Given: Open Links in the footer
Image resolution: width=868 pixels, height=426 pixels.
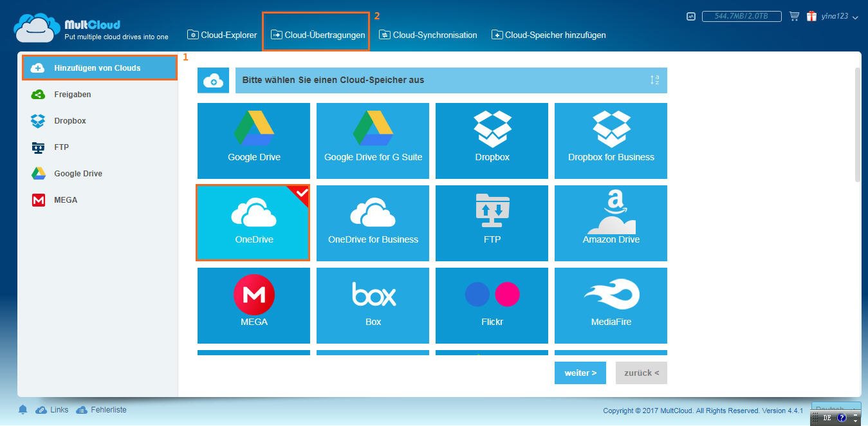Looking at the screenshot, I should click(52, 410).
